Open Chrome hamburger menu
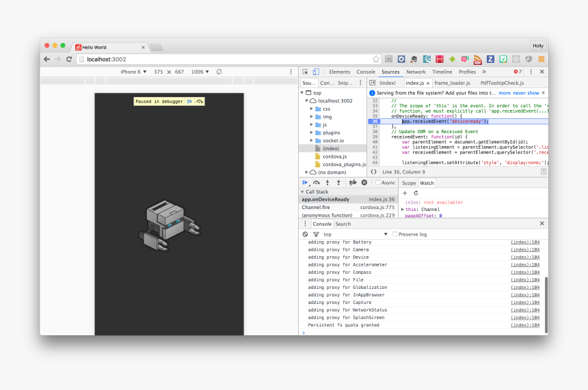This screenshot has width=588, height=390. coord(541,59)
